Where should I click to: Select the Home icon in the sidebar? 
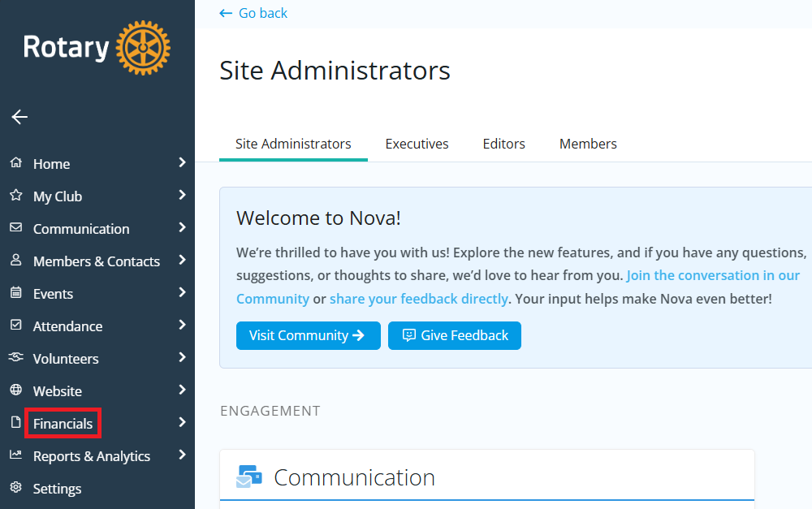15,163
